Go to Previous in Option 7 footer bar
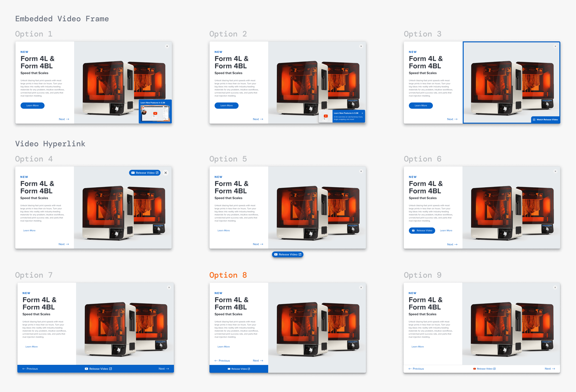The width and height of the screenshot is (576, 392). coord(30,369)
